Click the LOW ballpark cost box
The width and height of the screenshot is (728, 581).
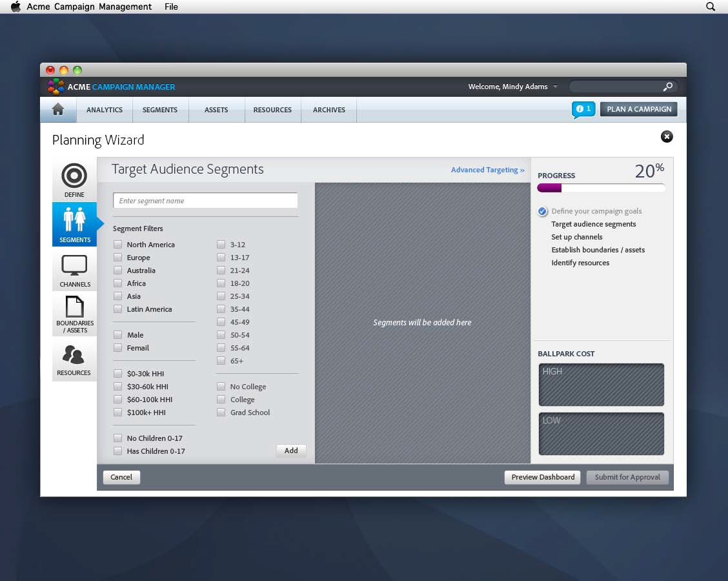[602, 434]
